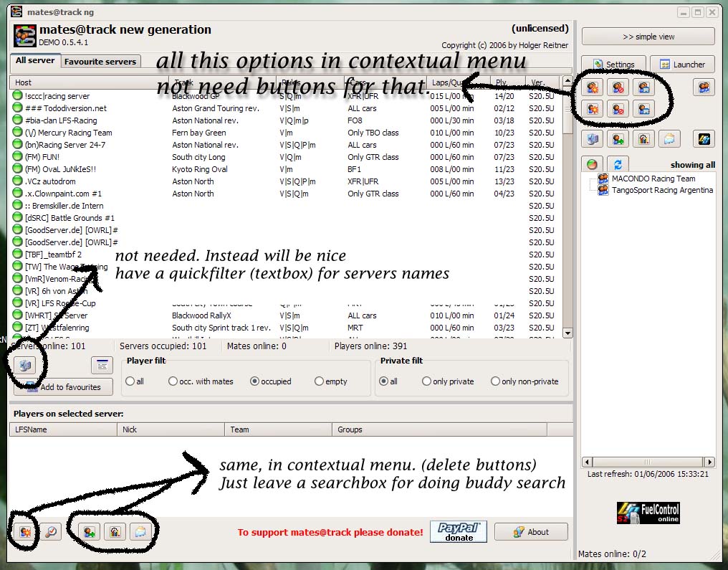Open the Launcher button
728x570 pixels.
[x=682, y=64]
